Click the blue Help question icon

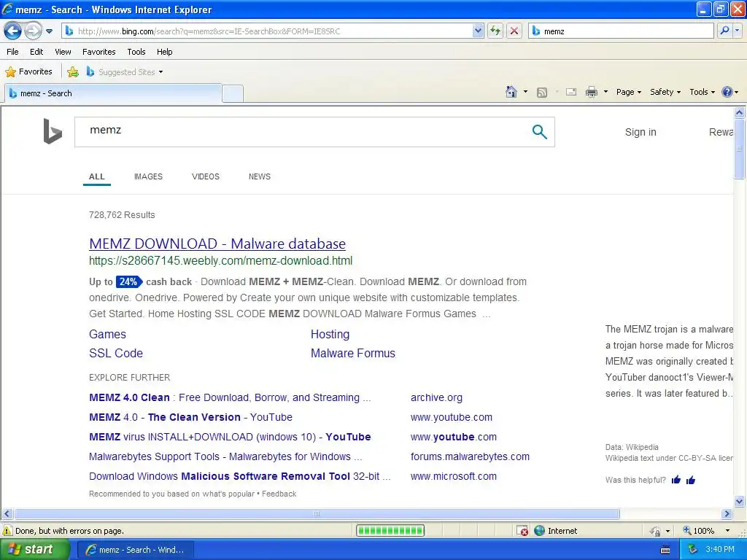pos(727,92)
